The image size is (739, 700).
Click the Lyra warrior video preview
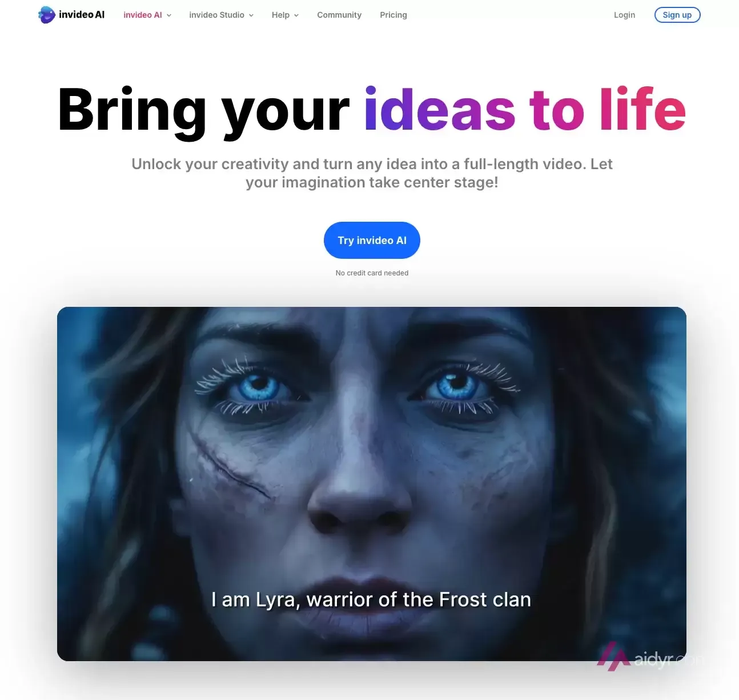pyautogui.click(x=372, y=484)
